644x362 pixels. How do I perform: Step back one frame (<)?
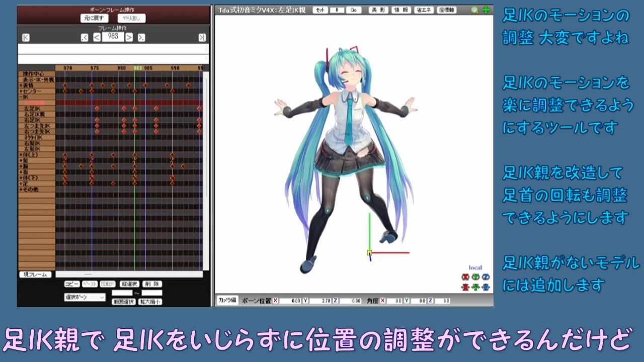[97, 37]
